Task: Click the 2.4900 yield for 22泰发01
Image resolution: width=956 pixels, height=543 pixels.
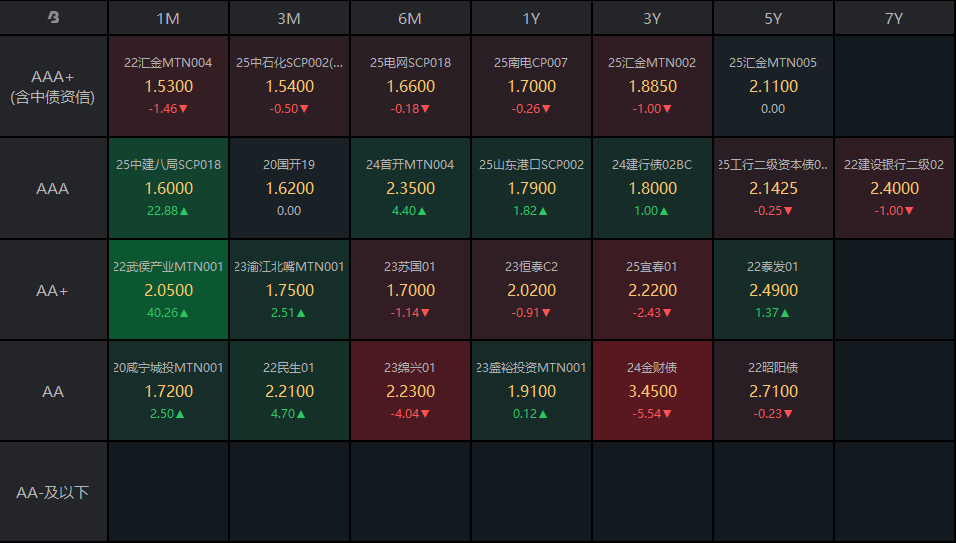Action: click(773, 290)
